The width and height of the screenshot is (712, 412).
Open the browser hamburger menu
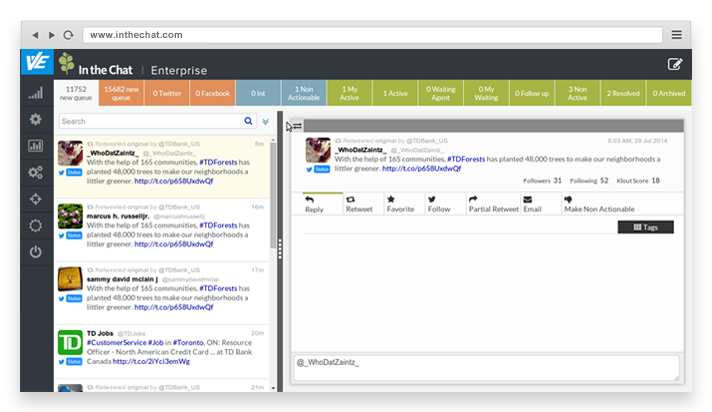click(x=676, y=34)
